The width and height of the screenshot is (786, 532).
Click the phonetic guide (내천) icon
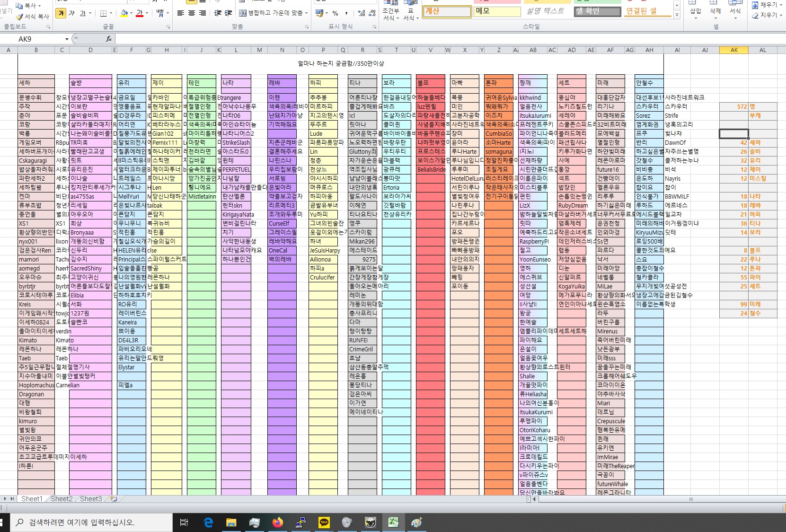[x=160, y=13]
